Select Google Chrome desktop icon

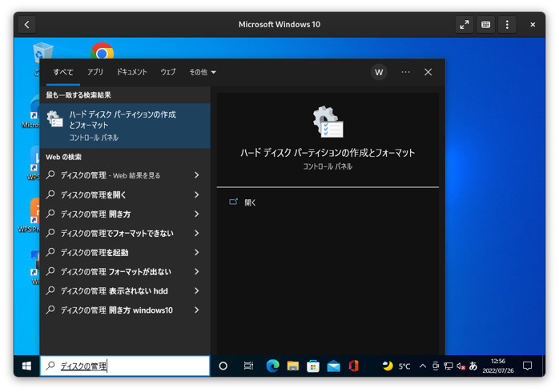(102, 51)
